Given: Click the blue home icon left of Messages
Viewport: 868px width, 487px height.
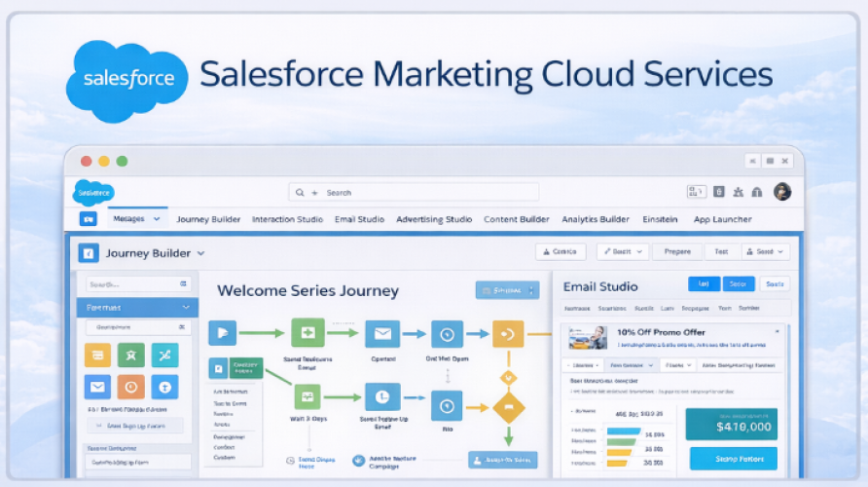Looking at the screenshot, I should coord(88,219).
